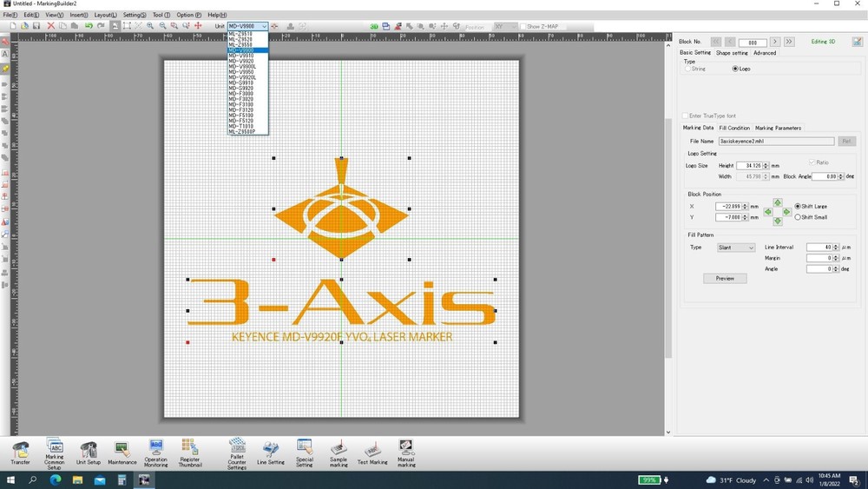Screen dimensions: 868x489
Task: Open the Maintenance tool
Action: [122, 453]
